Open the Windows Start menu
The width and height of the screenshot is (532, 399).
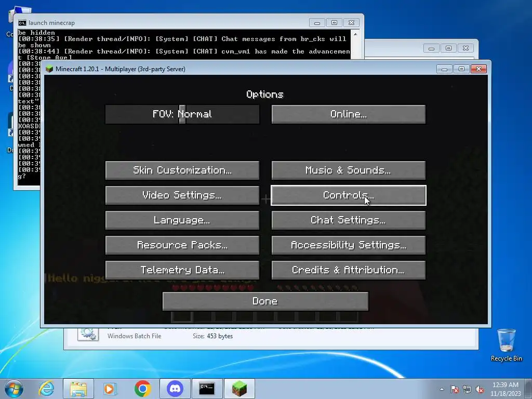tap(14, 389)
